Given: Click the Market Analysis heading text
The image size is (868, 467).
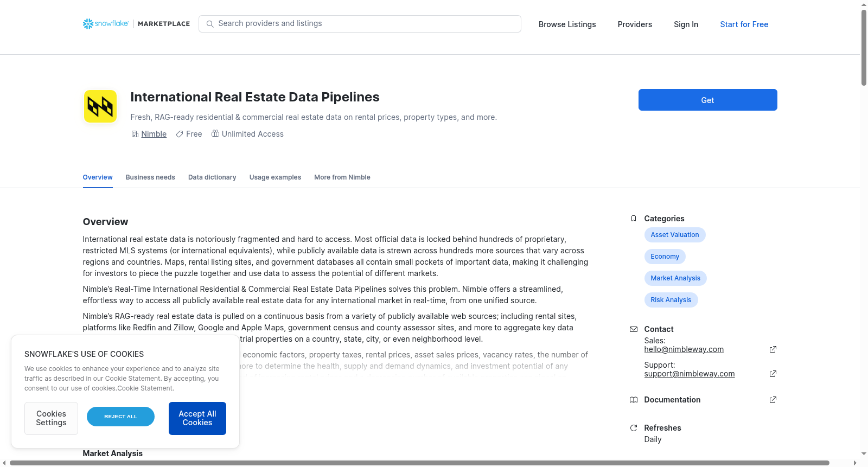Looking at the screenshot, I should point(112,453).
